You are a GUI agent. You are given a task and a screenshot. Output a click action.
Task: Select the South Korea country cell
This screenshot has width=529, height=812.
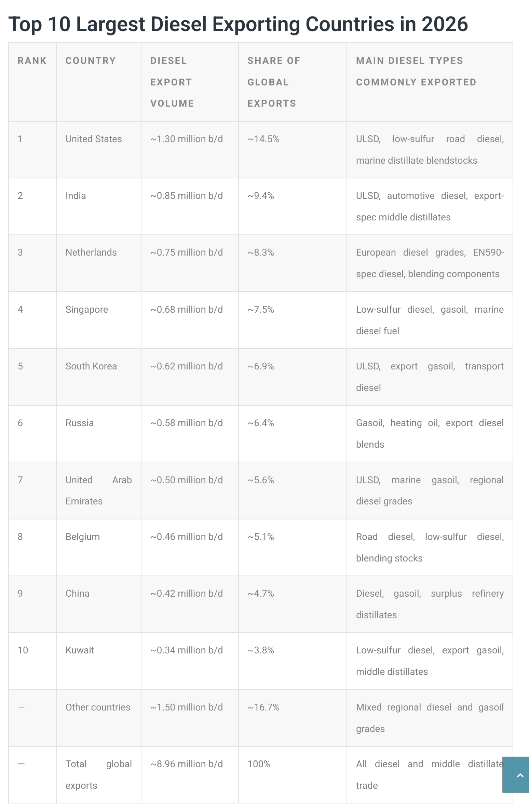(x=91, y=366)
